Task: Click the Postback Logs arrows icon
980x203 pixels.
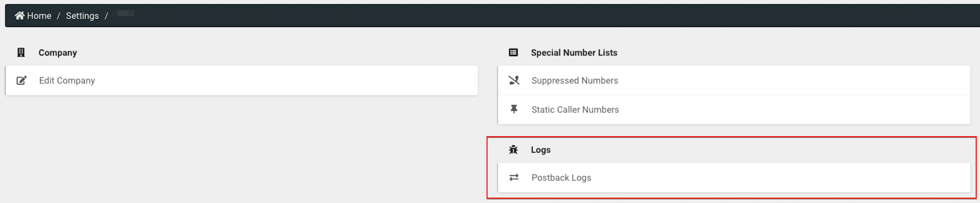Action: 514,177
